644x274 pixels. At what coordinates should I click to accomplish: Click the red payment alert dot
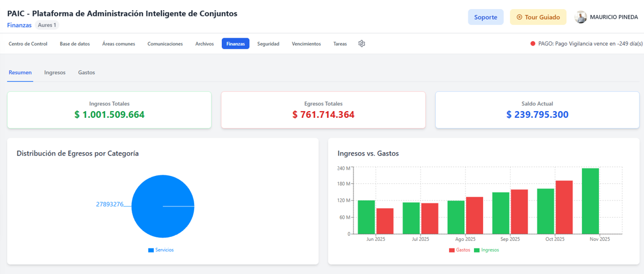[x=533, y=43]
